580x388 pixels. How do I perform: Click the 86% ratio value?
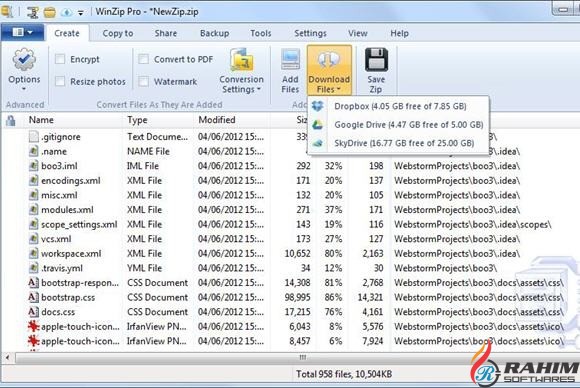333,297
